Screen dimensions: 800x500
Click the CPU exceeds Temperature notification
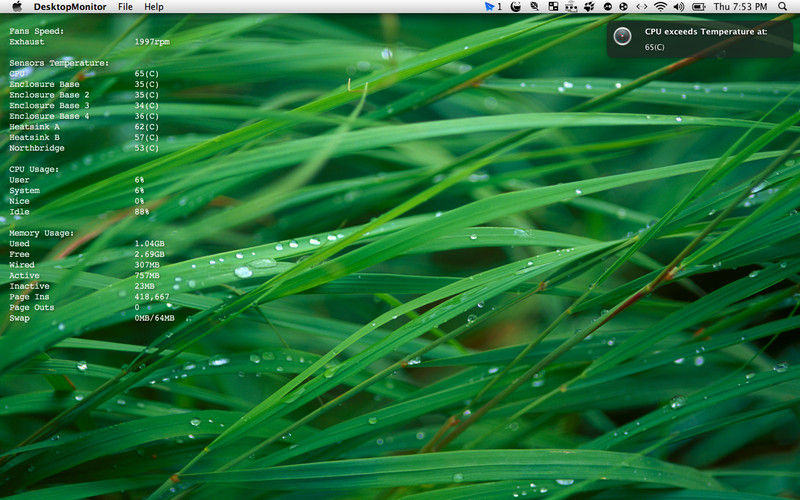pos(700,39)
